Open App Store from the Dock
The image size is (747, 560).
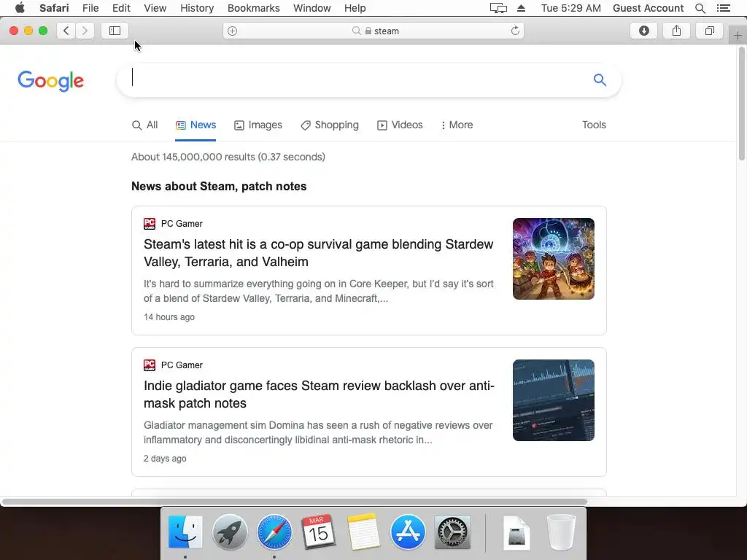pyautogui.click(x=408, y=532)
